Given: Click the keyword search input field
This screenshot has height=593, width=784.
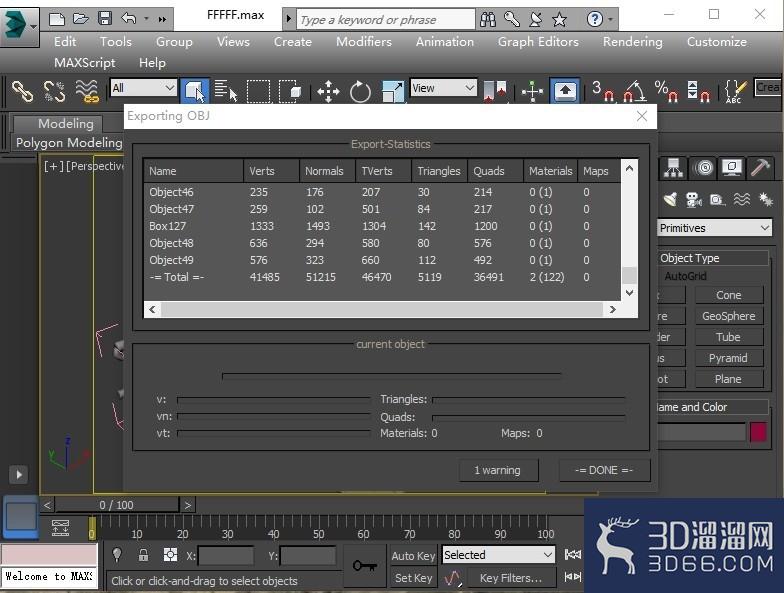Looking at the screenshot, I should tap(386, 20).
